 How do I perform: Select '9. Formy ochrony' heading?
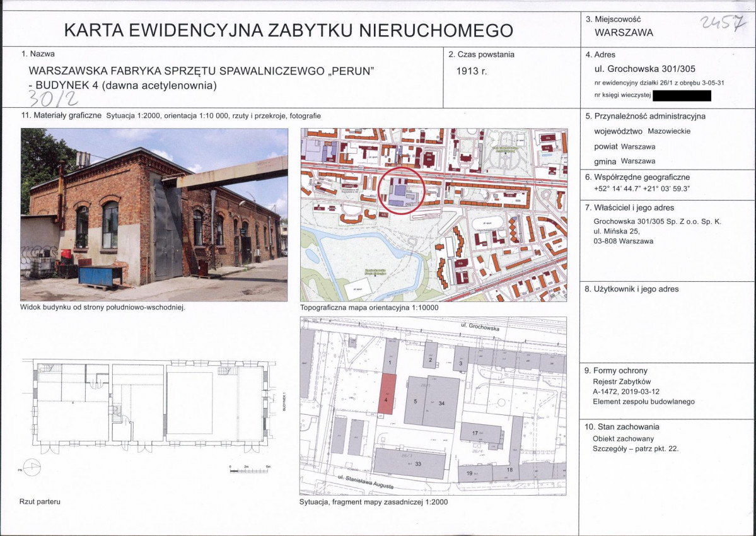pyautogui.click(x=615, y=371)
